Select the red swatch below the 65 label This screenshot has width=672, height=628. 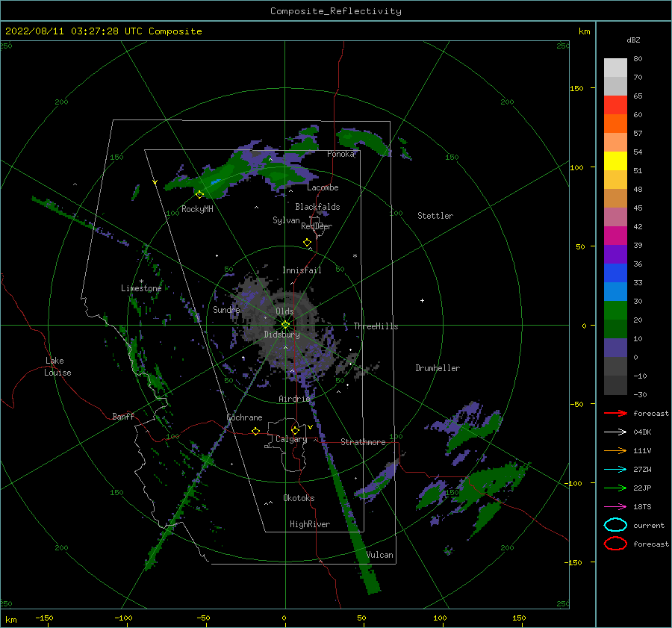click(x=615, y=105)
